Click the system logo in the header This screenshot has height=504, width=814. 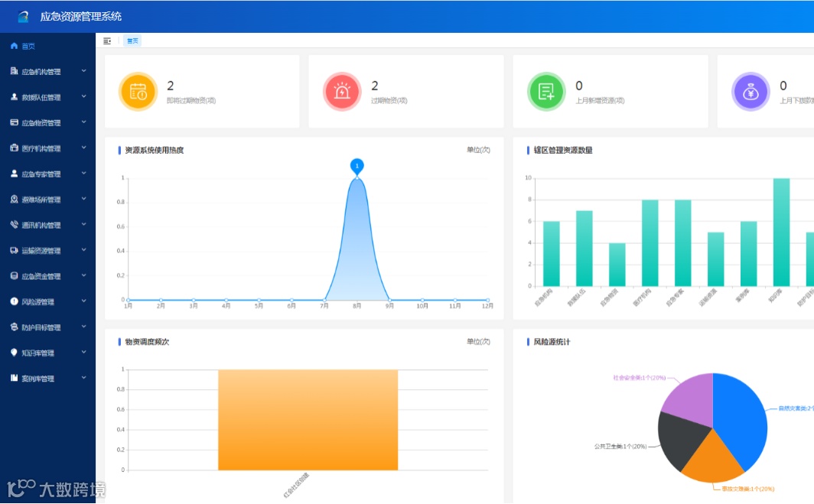pos(24,17)
